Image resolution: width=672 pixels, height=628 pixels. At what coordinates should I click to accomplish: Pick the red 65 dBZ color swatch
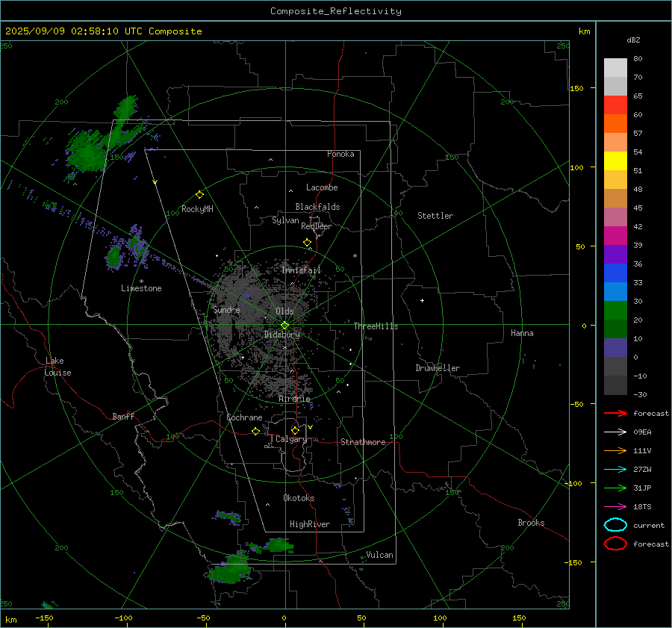tap(615, 105)
